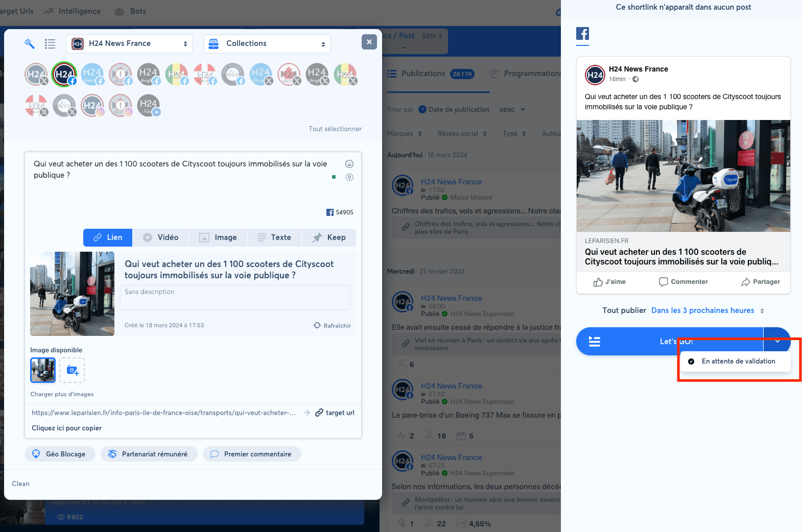The width and height of the screenshot is (802, 532).
Task: Toggle the H24 People X account
Action: pyautogui.click(x=317, y=75)
